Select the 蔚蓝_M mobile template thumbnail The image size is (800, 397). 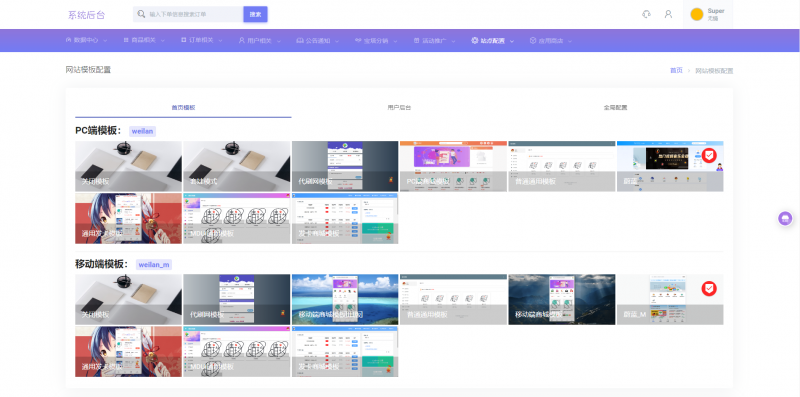tap(670, 300)
